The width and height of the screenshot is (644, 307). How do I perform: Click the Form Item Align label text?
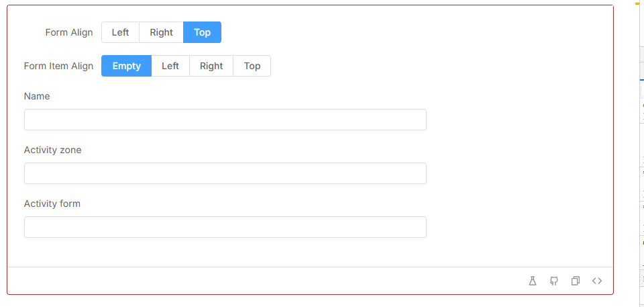59,66
